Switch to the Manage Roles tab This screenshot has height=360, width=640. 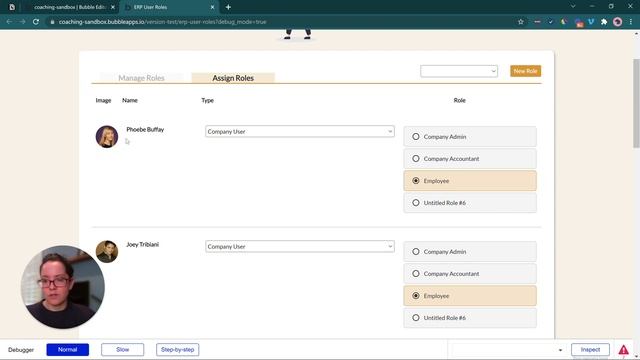pos(141,78)
